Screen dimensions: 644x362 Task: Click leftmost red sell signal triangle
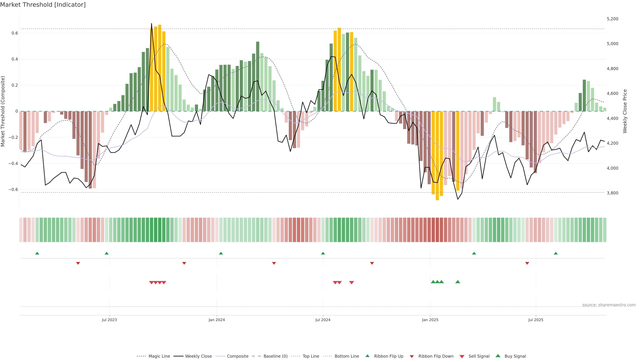(151, 283)
